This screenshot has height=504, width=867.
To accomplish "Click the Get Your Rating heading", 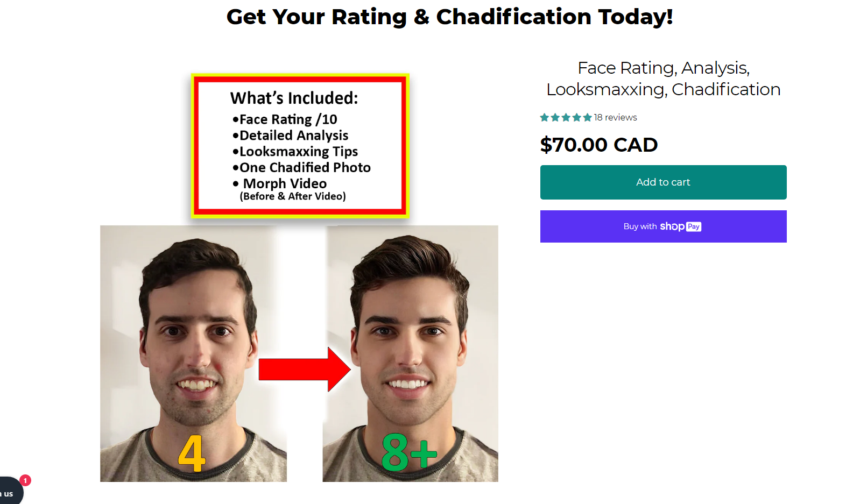I will [x=449, y=17].
